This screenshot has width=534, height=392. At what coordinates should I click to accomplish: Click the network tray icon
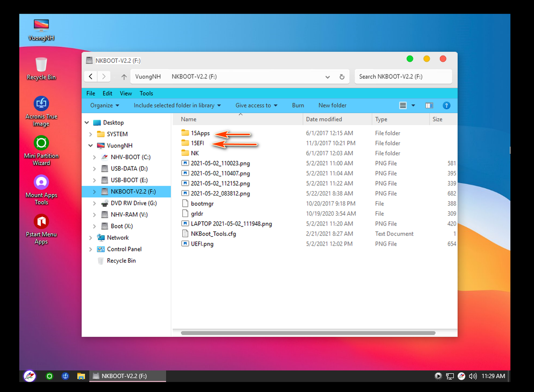[x=450, y=376]
